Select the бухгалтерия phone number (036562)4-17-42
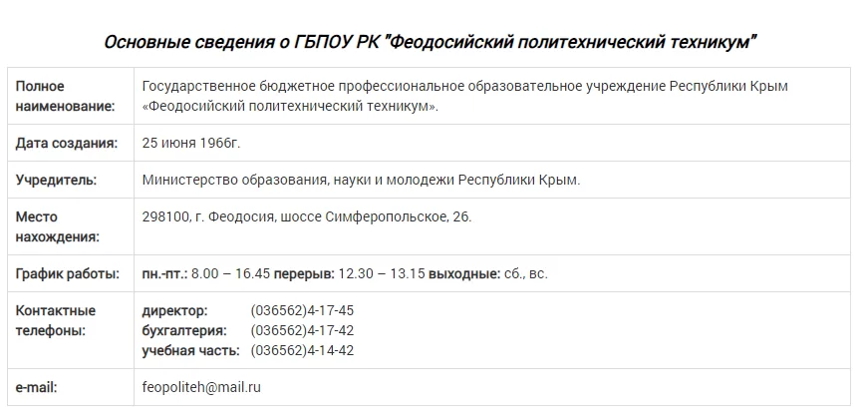868x419 pixels. 302,330
